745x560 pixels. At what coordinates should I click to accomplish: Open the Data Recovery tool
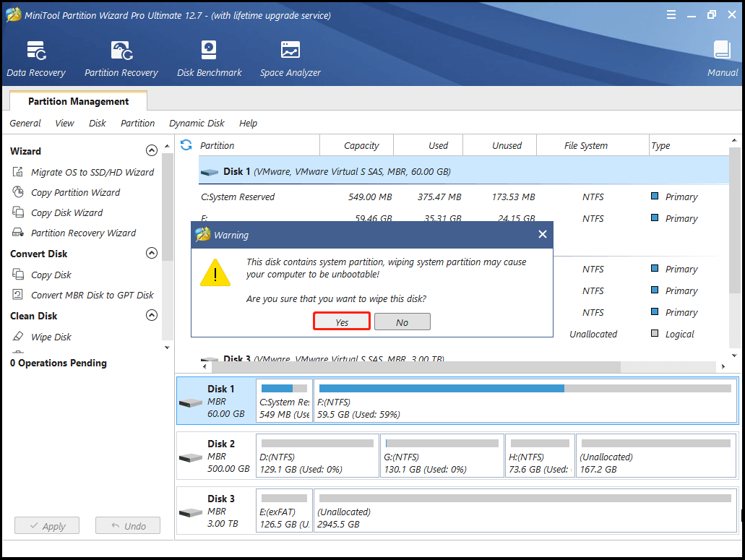tap(36, 58)
